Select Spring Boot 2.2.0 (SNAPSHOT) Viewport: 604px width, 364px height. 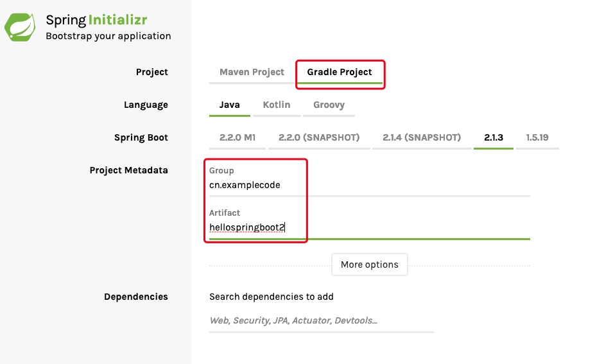pyautogui.click(x=319, y=137)
